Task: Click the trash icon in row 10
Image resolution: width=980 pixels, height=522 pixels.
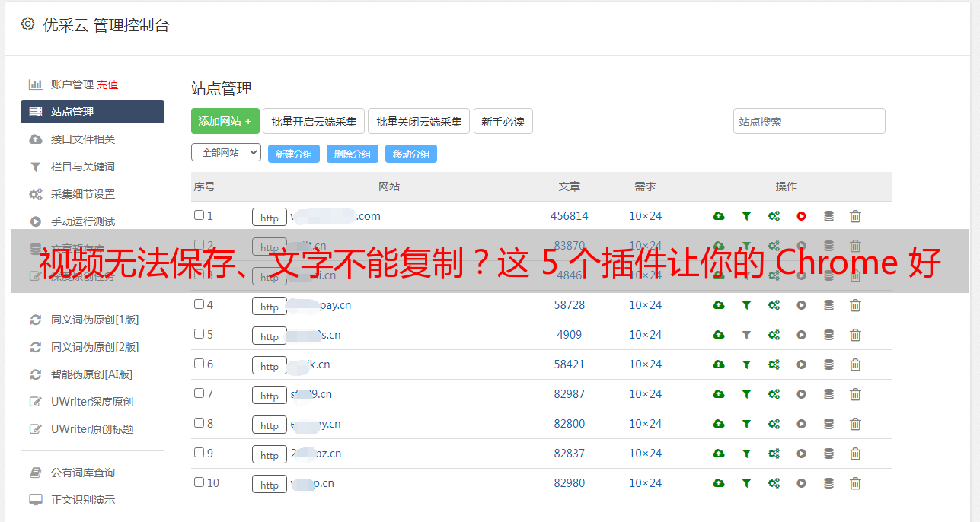Action: point(855,483)
